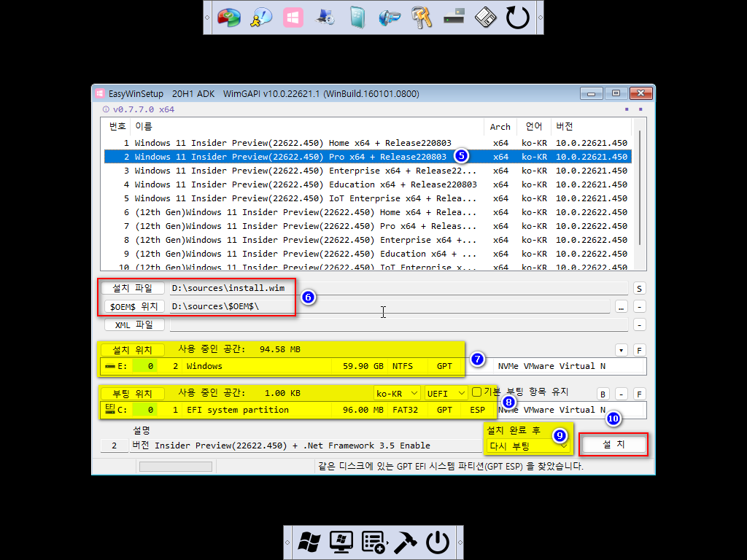Open the computer with gear icon in top dock

coord(325,17)
